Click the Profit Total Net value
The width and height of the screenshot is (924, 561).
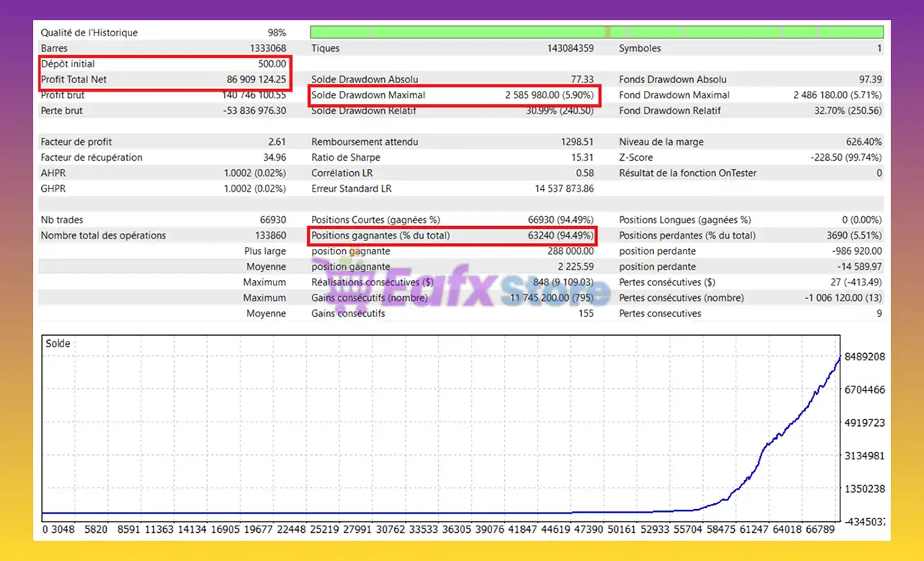click(256, 79)
